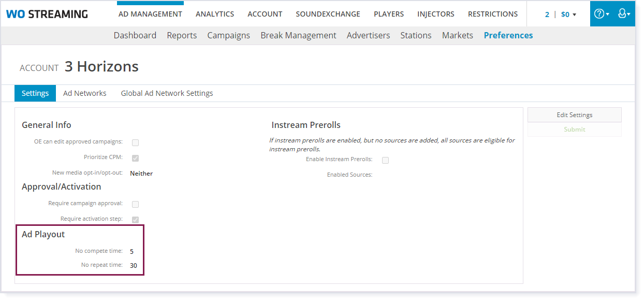Open the Global Ad Network Settings tab
The height and width of the screenshot is (301, 644).
[x=167, y=93]
